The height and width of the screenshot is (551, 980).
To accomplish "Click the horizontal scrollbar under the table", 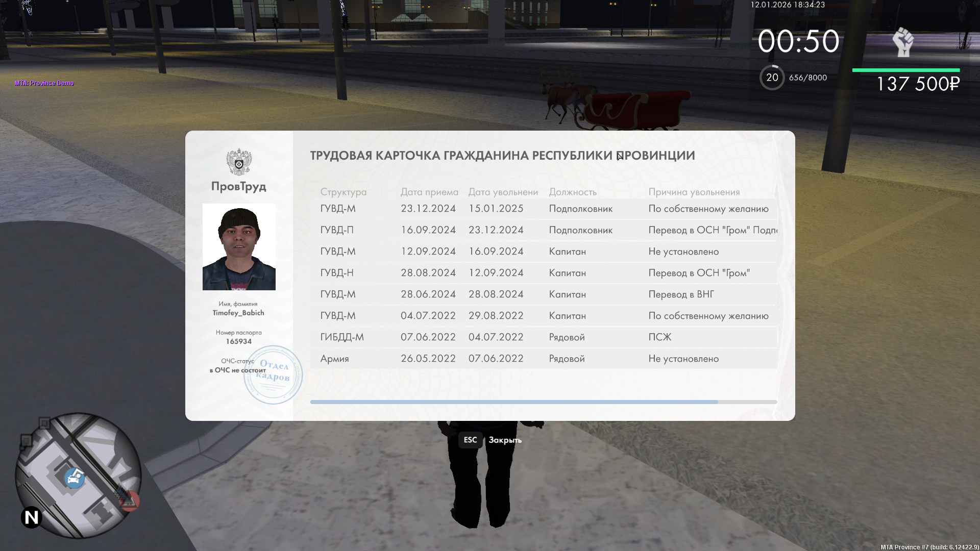I will coord(513,402).
